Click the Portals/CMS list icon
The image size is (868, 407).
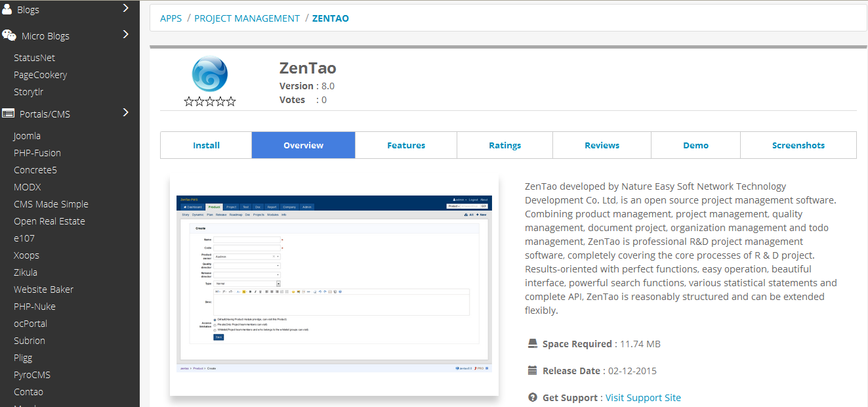point(8,114)
